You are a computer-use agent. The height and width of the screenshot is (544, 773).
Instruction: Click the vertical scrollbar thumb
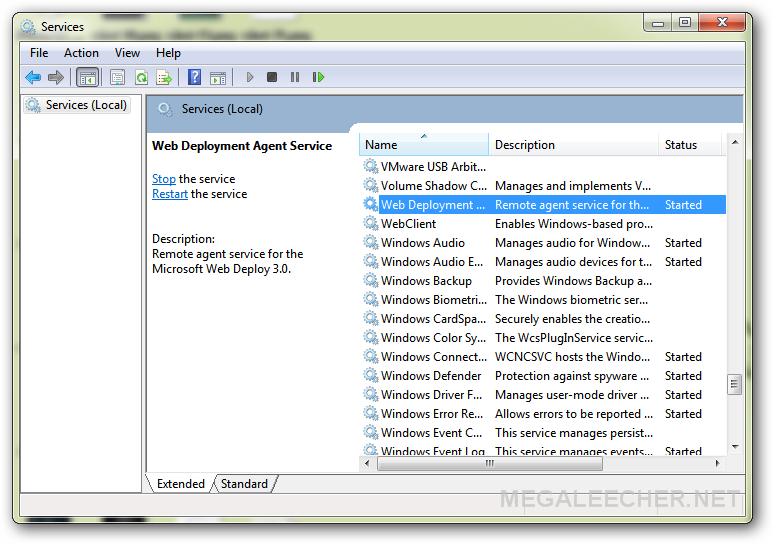[735, 385]
